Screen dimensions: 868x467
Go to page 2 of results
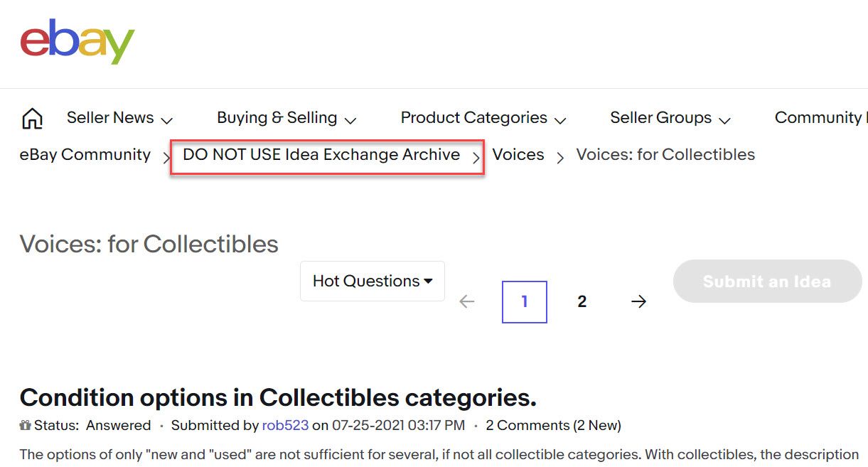(x=582, y=302)
